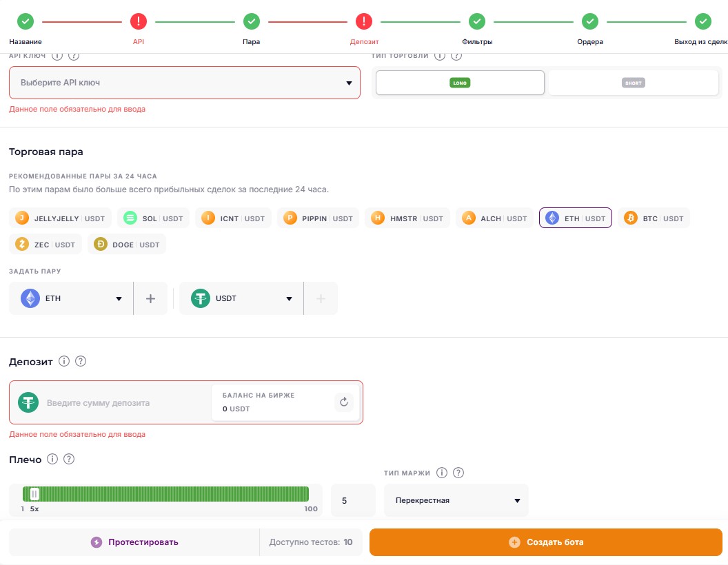The width and height of the screenshot is (728, 565).
Task: Click the Протестировать button
Action: tap(134, 542)
